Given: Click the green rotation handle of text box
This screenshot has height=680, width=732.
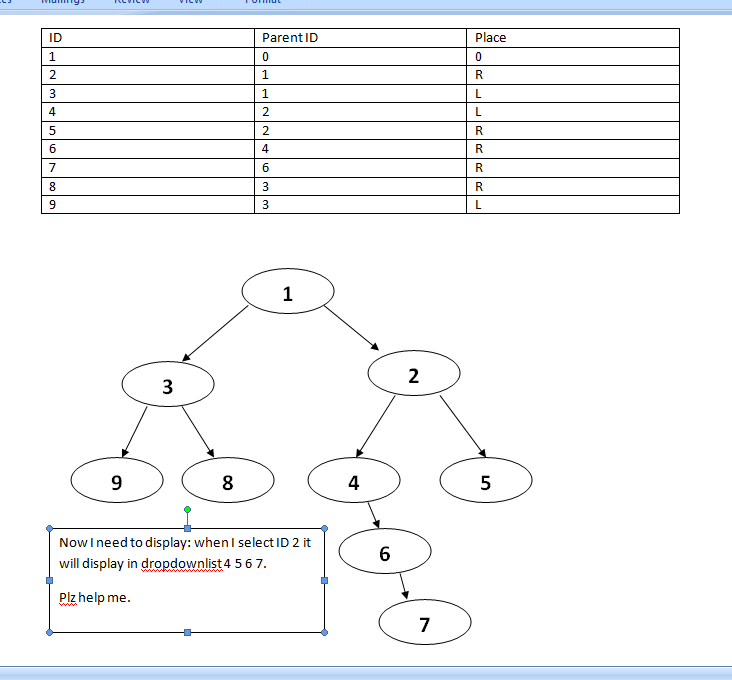Looking at the screenshot, I should [187, 509].
